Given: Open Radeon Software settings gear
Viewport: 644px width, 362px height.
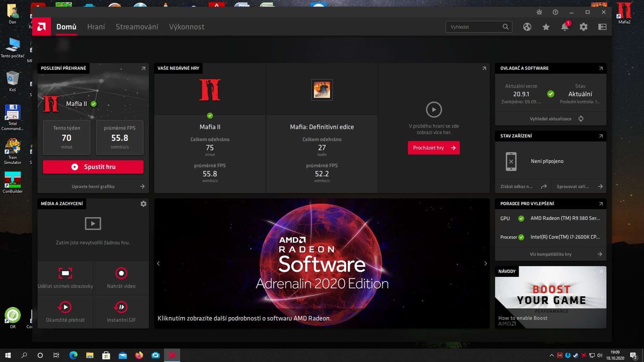Looking at the screenshot, I should (x=584, y=27).
